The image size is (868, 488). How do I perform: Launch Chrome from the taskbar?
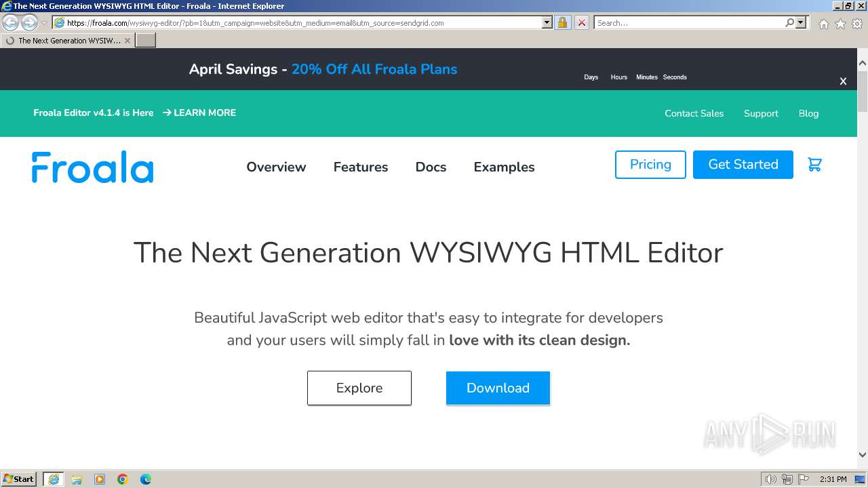pyautogui.click(x=123, y=479)
